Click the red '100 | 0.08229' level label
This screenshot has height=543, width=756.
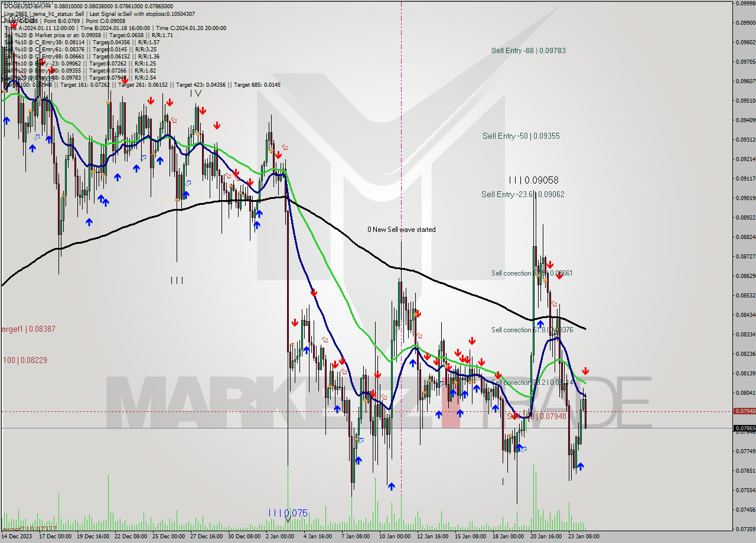[x=25, y=360]
